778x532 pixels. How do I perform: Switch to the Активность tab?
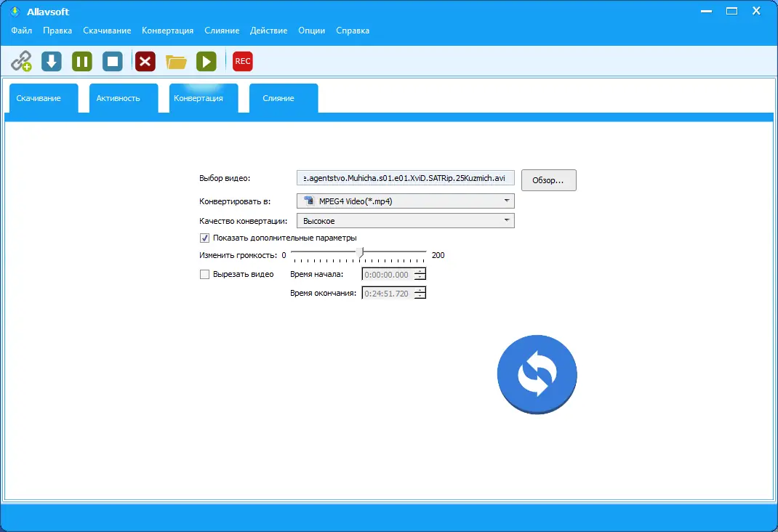tap(124, 98)
